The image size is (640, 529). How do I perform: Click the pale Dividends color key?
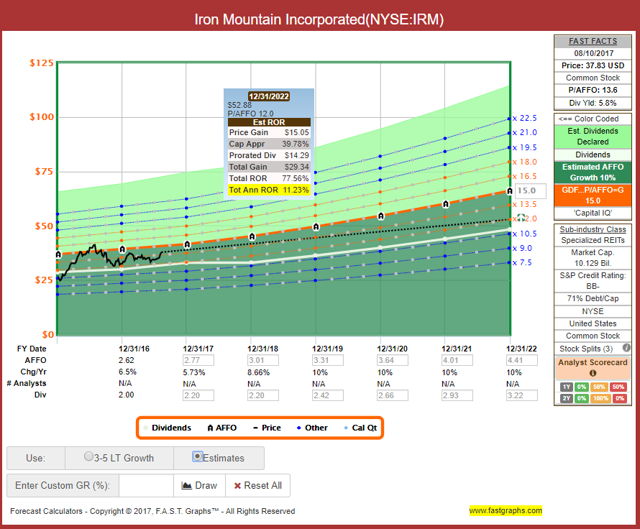(x=593, y=155)
